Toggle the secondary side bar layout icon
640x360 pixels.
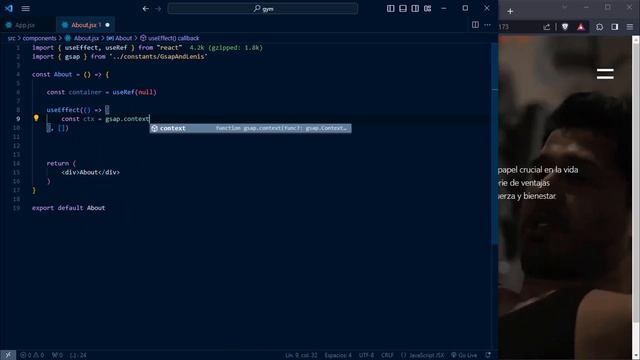pyautogui.click(x=415, y=9)
